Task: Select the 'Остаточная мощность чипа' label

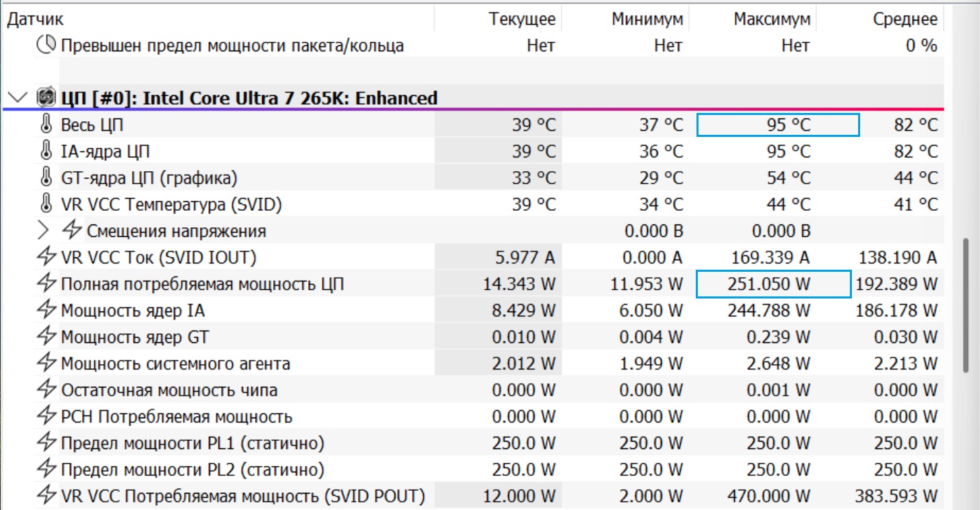Action: [169, 390]
